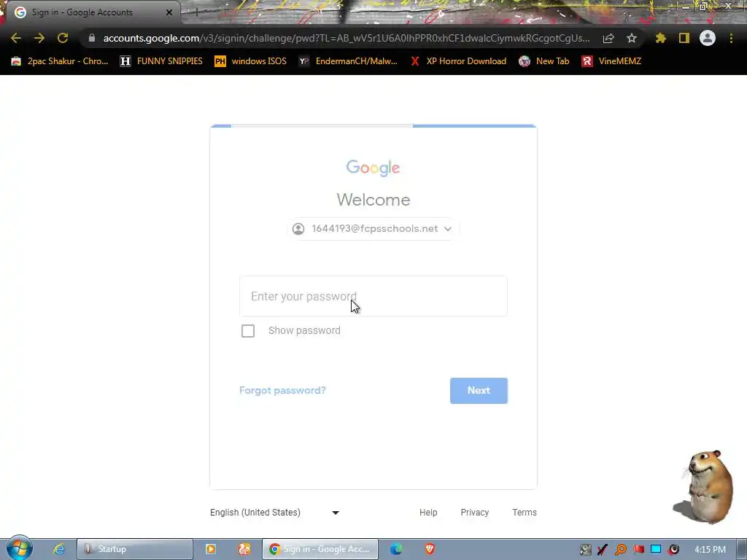Viewport: 747px width, 560px height.
Task: Open the 4:15 PM system clock
Action: [x=710, y=550]
